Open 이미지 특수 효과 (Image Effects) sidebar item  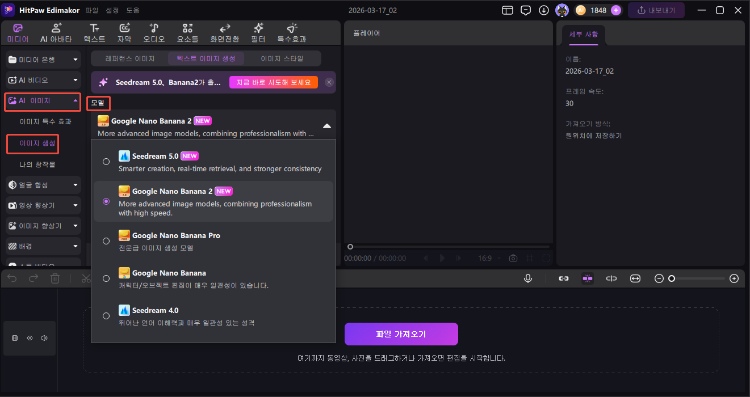[45, 122]
